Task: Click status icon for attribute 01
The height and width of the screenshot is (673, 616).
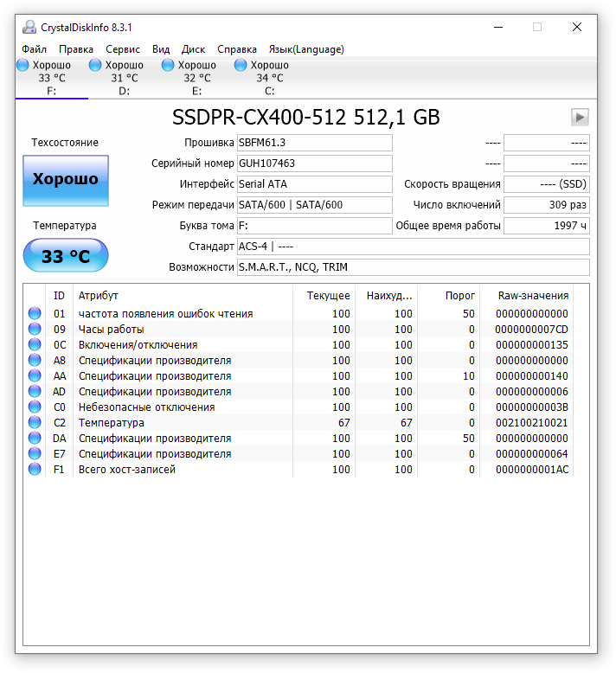Action: coord(35,313)
